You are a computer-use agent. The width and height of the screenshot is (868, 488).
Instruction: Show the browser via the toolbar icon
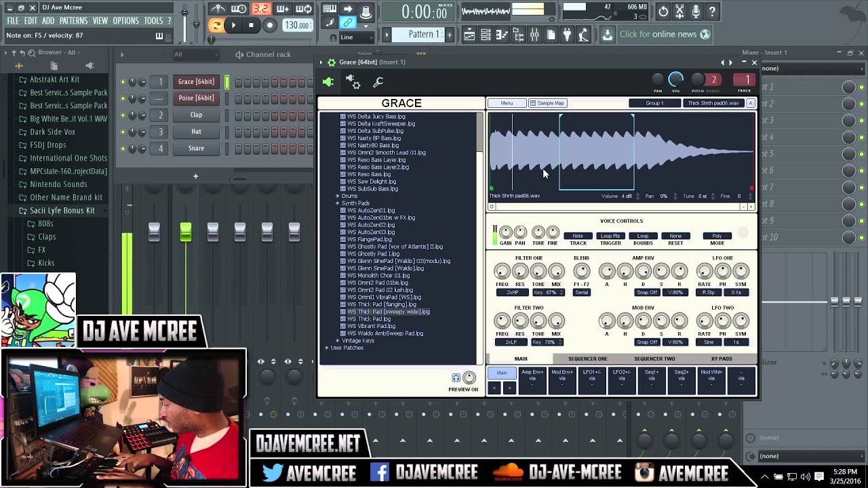(518, 35)
